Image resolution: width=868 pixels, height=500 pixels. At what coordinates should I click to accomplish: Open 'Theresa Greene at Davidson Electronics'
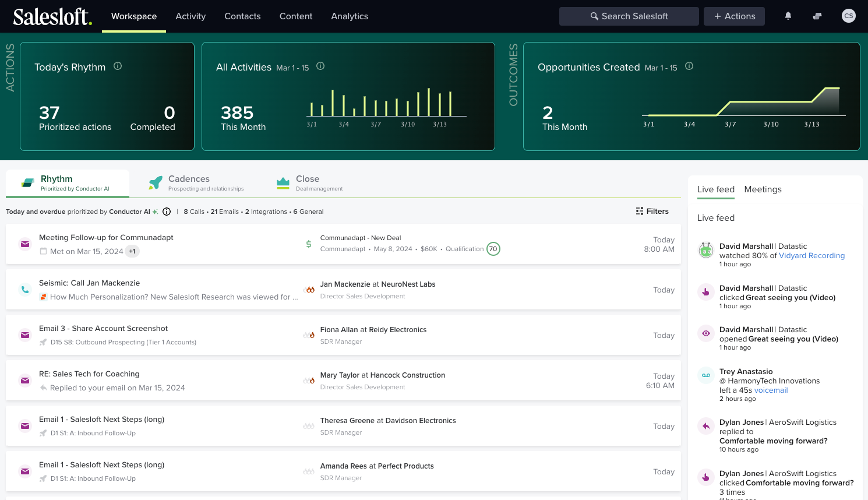coord(388,421)
